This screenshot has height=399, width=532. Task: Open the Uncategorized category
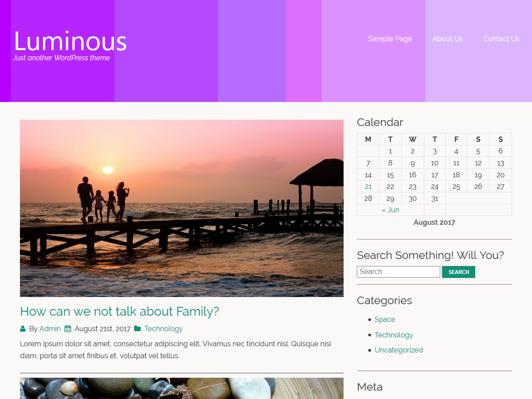[399, 350]
